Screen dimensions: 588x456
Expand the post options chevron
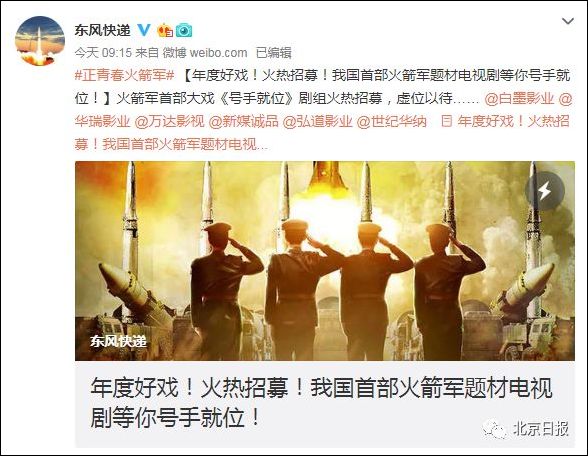tap(568, 21)
